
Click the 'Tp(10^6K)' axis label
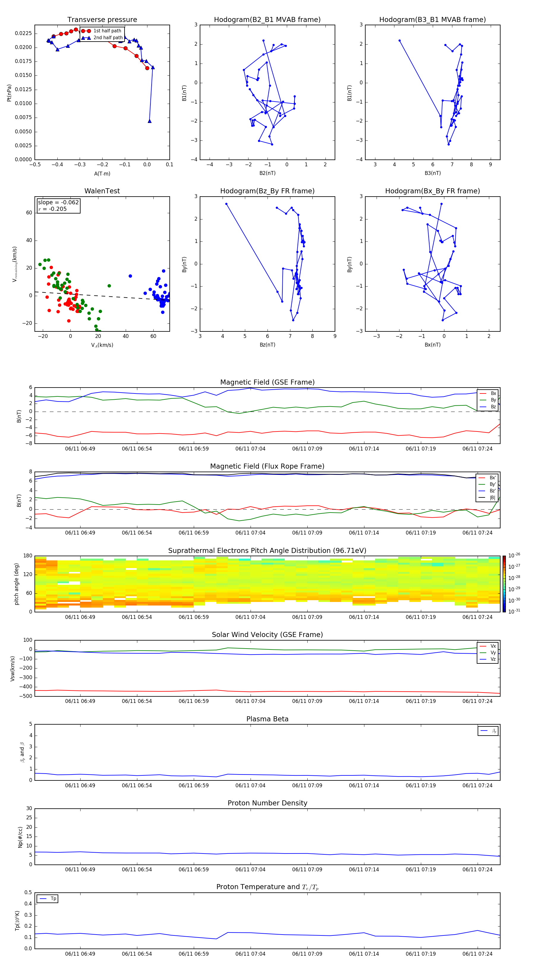pos(17,921)
